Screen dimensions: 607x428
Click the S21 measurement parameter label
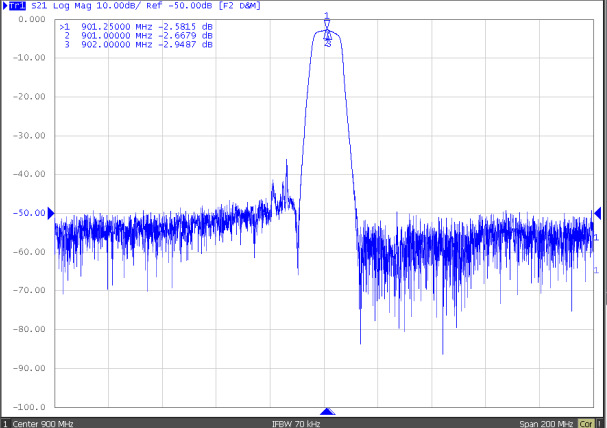click(38, 6)
